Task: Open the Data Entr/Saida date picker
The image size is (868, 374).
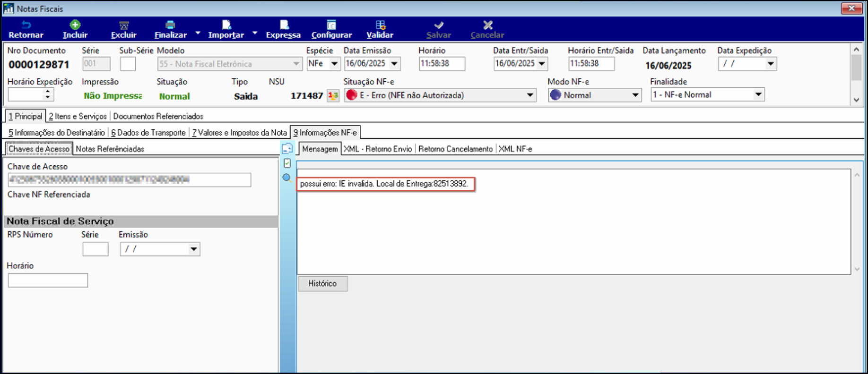Action: tap(542, 64)
